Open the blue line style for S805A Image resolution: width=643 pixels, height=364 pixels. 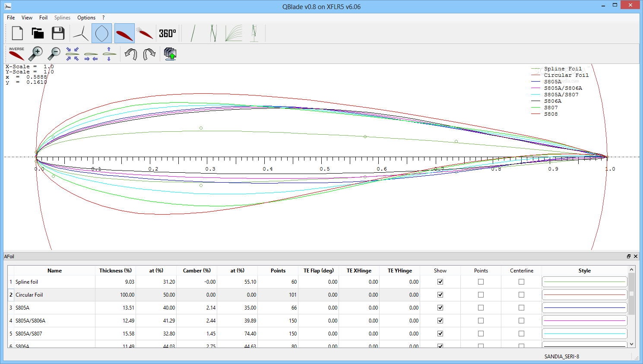point(584,307)
